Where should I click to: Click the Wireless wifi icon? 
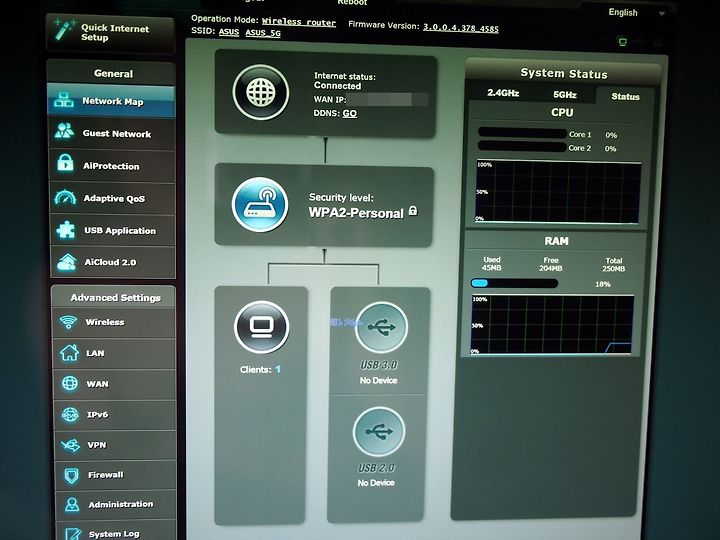pos(68,321)
